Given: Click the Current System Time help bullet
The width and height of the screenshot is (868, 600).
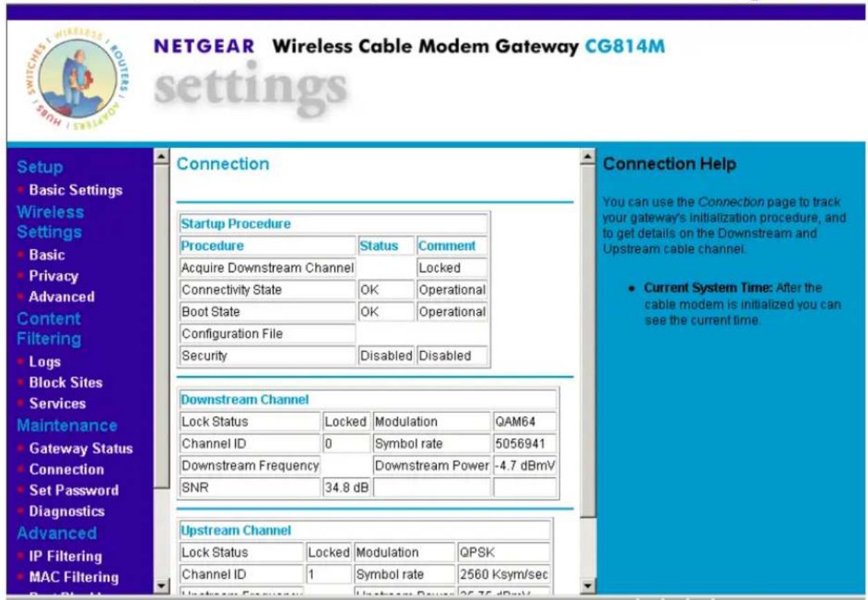Looking at the screenshot, I should pyautogui.click(x=742, y=304).
